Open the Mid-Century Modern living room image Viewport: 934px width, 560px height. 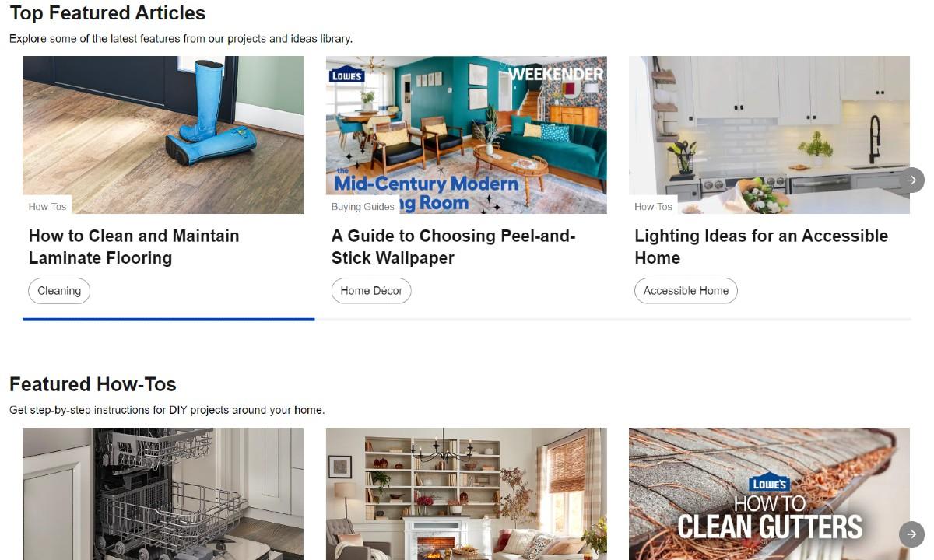(466, 135)
